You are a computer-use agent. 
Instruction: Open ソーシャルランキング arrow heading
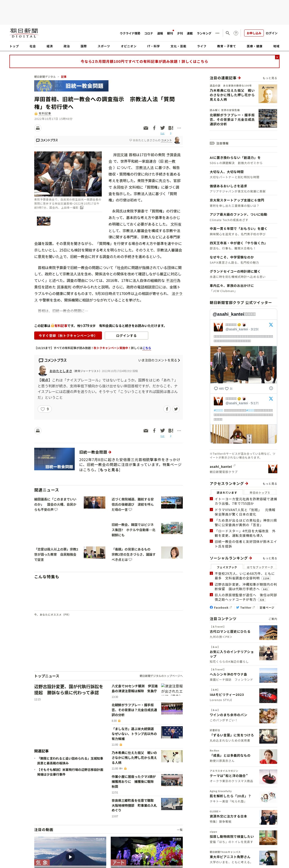click(231, 558)
